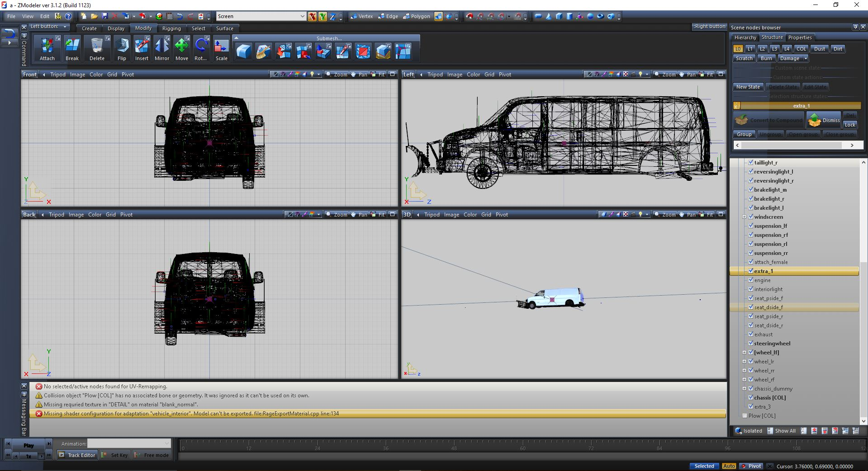Uncheck the engine node checkbox
The width and height of the screenshot is (868, 471).
(750, 280)
